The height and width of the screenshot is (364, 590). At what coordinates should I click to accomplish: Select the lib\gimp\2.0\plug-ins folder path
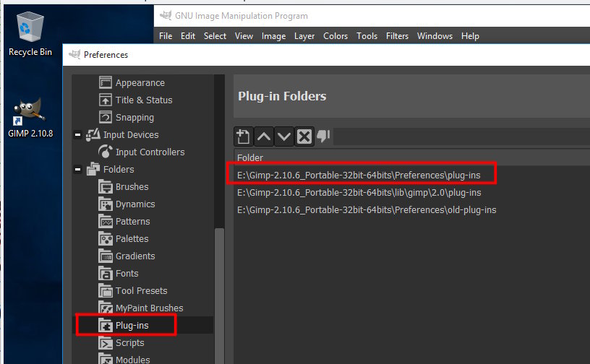[x=359, y=193]
